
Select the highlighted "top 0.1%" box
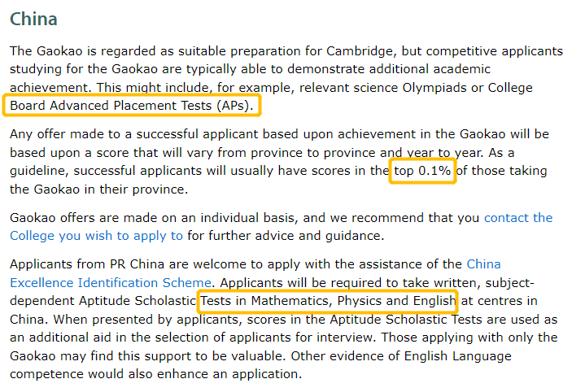pyautogui.click(x=422, y=171)
